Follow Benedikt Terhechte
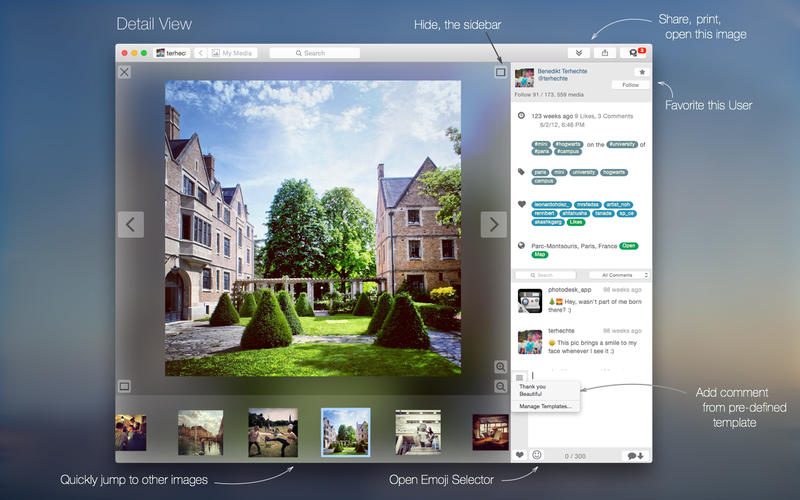This screenshot has height=500, width=800. tap(630, 85)
